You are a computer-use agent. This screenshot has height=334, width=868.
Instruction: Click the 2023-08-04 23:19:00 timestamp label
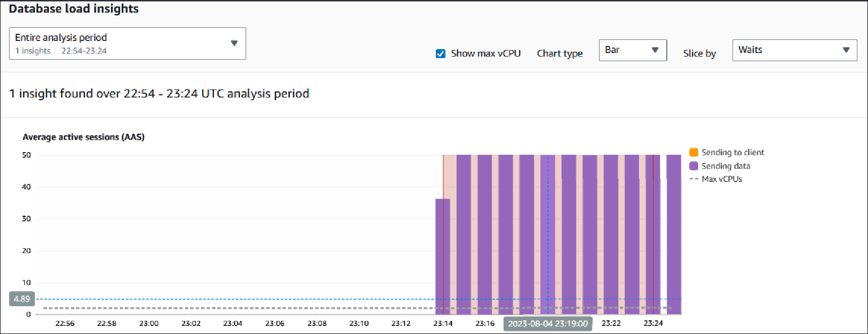tap(547, 324)
